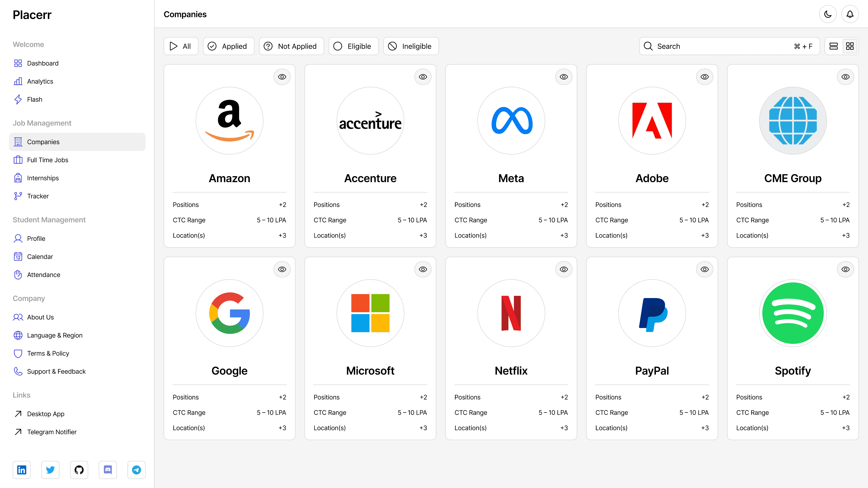Toggle eye icon on Accenture card

pyautogui.click(x=423, y=77)
